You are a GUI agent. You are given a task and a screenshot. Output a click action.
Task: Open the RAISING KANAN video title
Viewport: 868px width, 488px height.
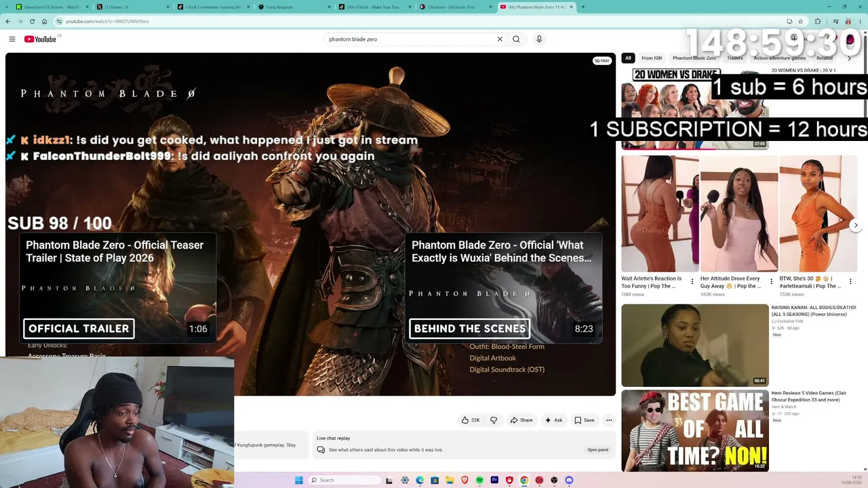(x=814, y=310)
